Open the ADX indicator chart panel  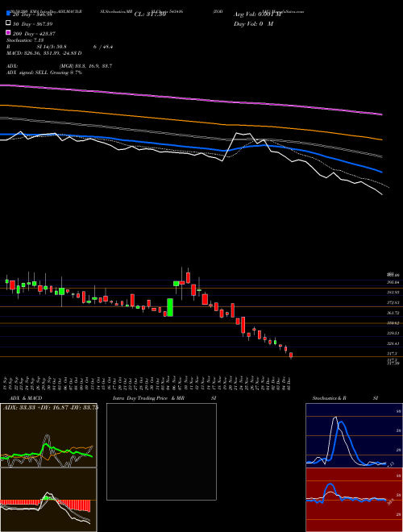48,435
